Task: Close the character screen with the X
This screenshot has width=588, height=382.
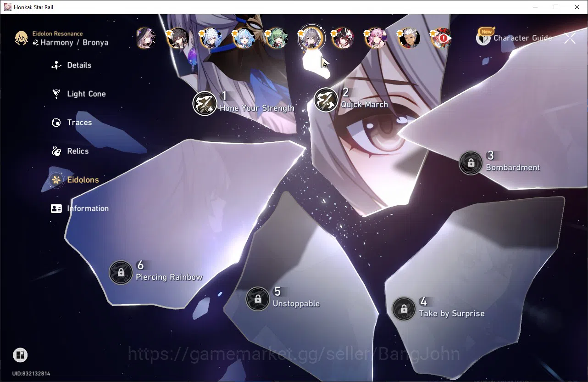Action: [x=570, y=39]
